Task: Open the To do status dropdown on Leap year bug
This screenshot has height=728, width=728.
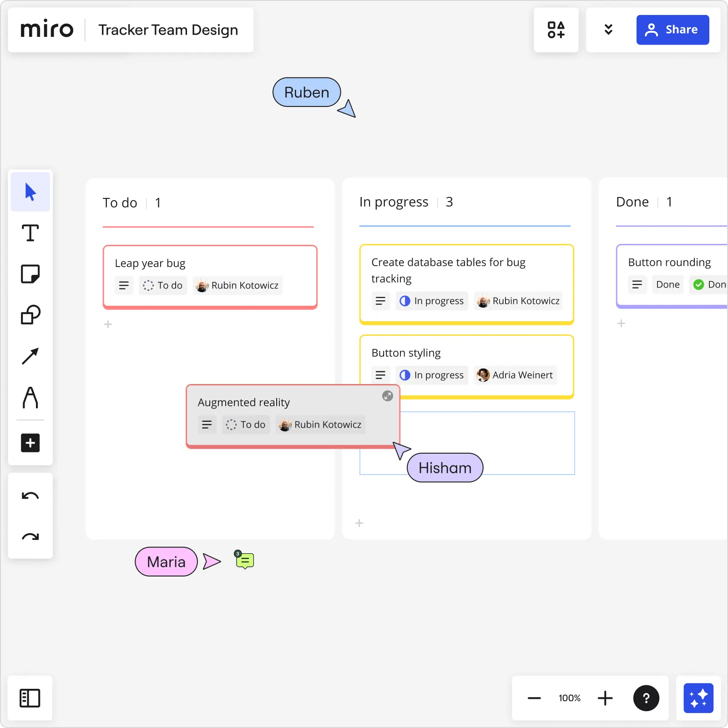Action: pos(162,285)
